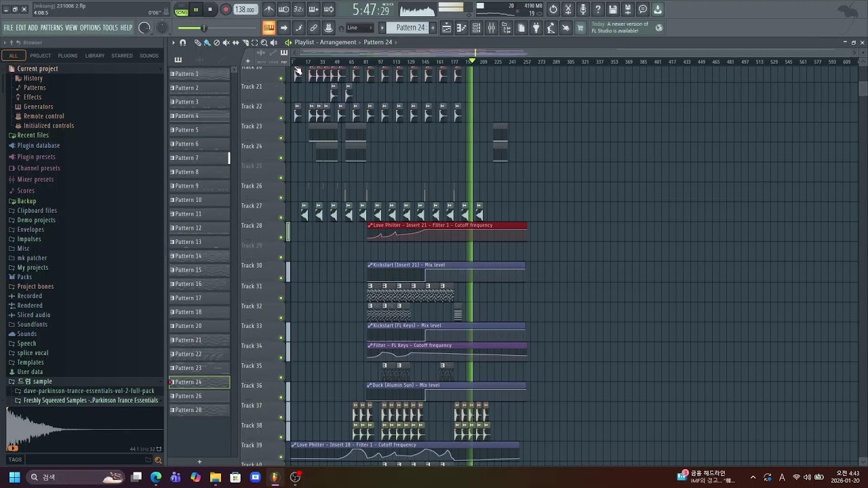
Task: Open the HELP menu
Action: pos(126,28)
